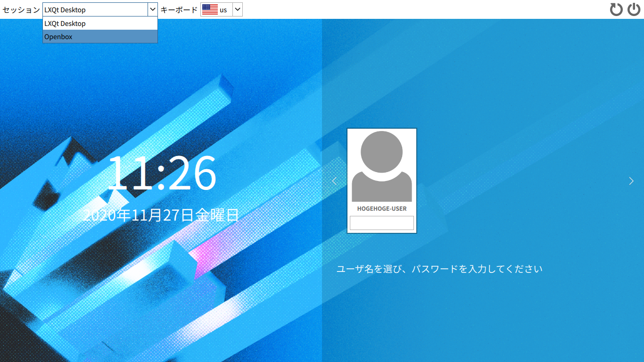Click the 11:26 clock display
This screenshot has width=644, height=362.
click(162, 173)
